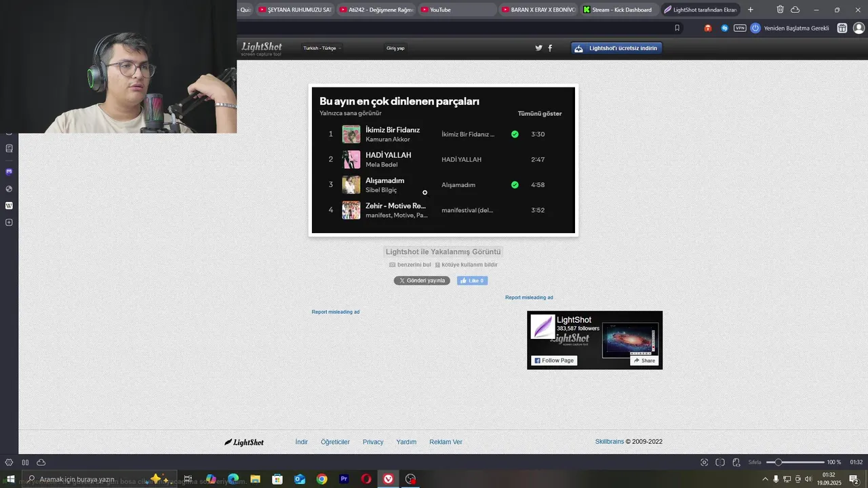
Task: Click the left Report misleading ad link
Action: tap(336, 312)
